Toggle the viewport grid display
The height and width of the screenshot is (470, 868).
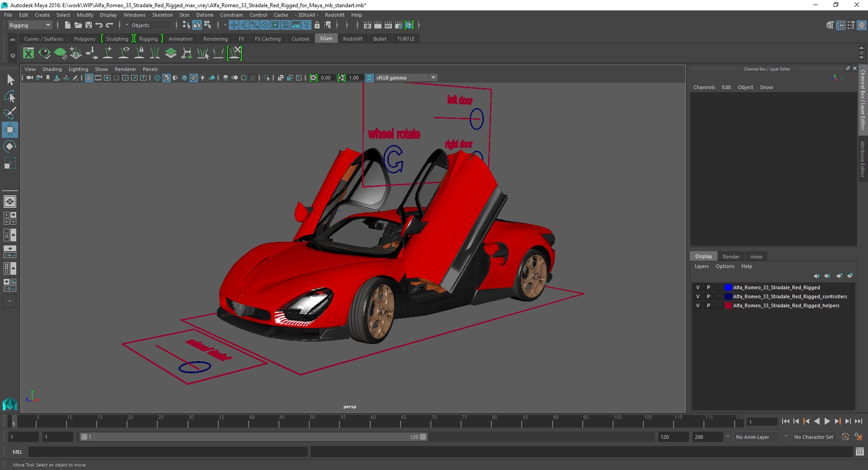coord(89,78)
